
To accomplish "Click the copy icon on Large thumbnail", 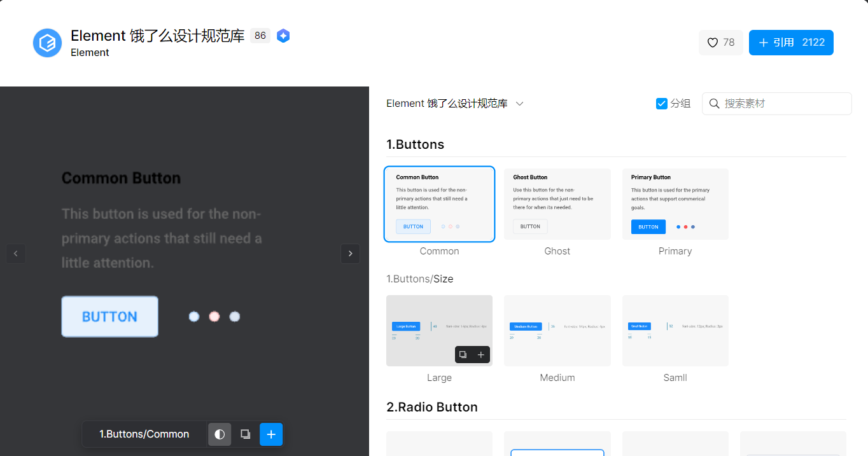I will 463,355.
